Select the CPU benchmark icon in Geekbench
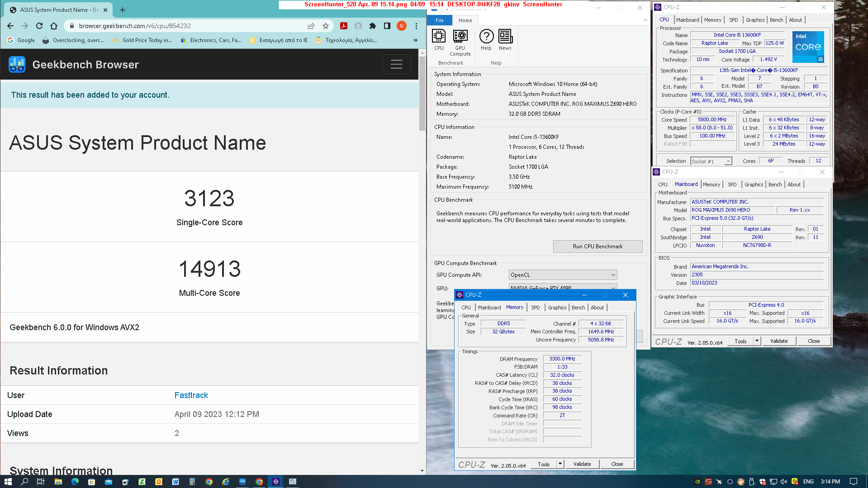The width and height of the screenshot is (868, 488). [x=439, y=40]
